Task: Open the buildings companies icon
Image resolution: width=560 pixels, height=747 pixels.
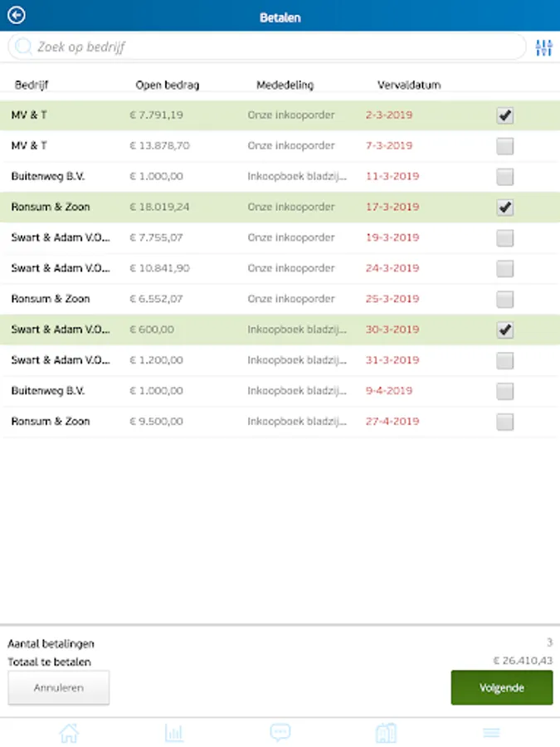Action: [x=386, y=733]
